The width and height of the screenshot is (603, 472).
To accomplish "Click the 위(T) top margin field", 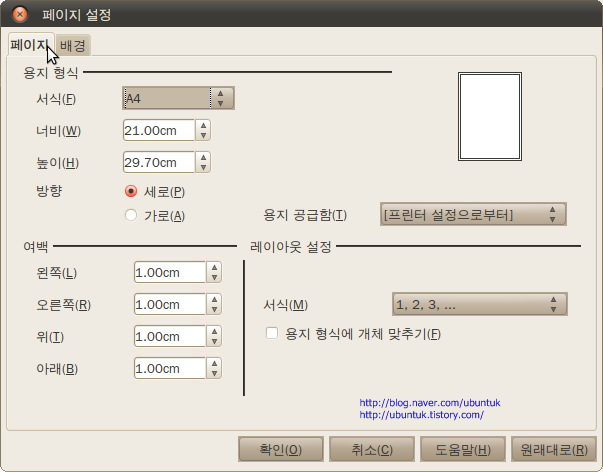I will [170, 336].
